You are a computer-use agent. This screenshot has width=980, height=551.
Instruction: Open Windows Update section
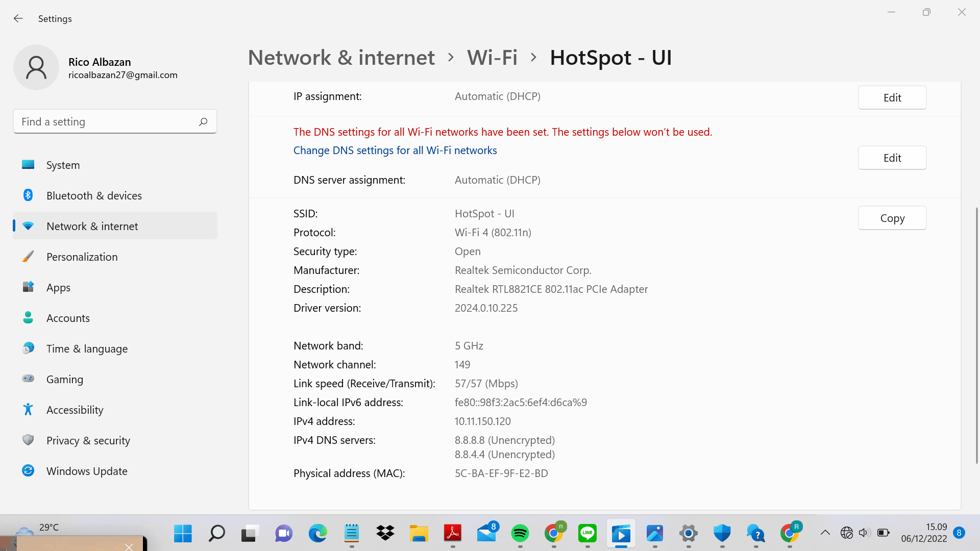[87, 471]
